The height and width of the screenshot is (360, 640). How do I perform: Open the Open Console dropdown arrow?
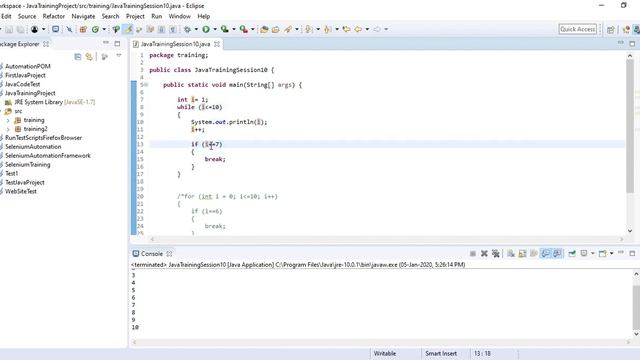(611, 253)
